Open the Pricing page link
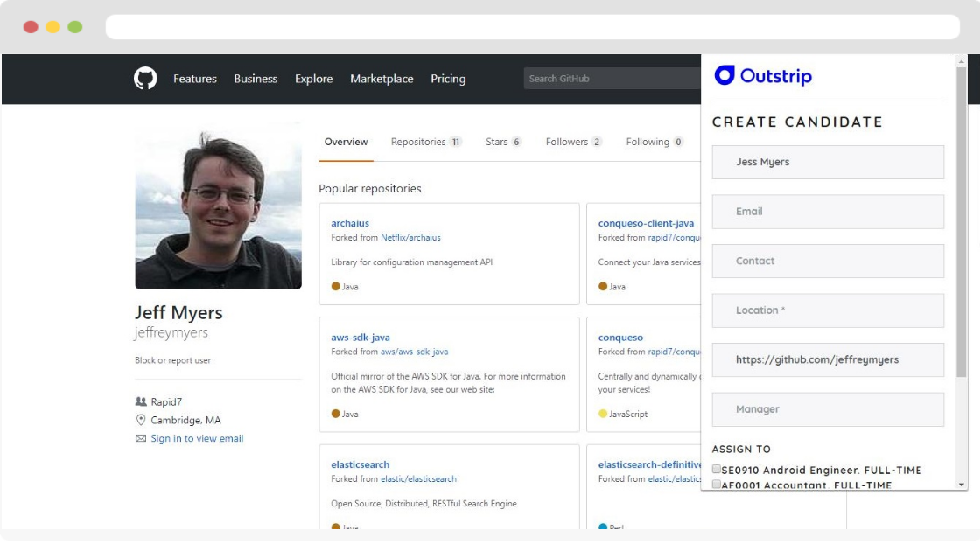 coord(448,79)
